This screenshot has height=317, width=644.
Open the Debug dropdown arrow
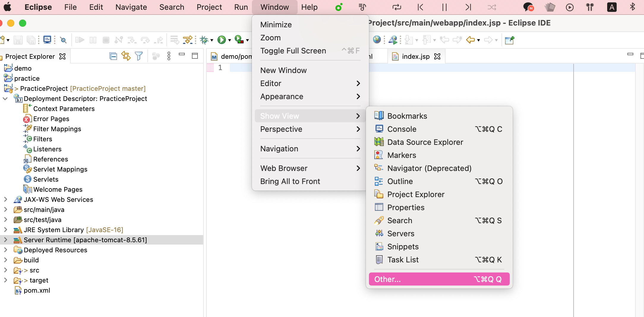pyautogui.click(x=212, y=40)
